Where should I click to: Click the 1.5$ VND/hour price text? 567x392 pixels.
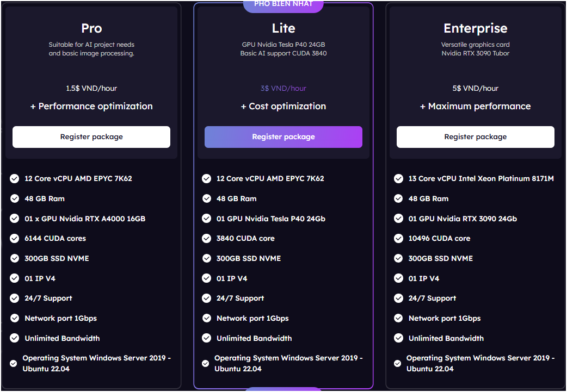[x=91, y=88]
